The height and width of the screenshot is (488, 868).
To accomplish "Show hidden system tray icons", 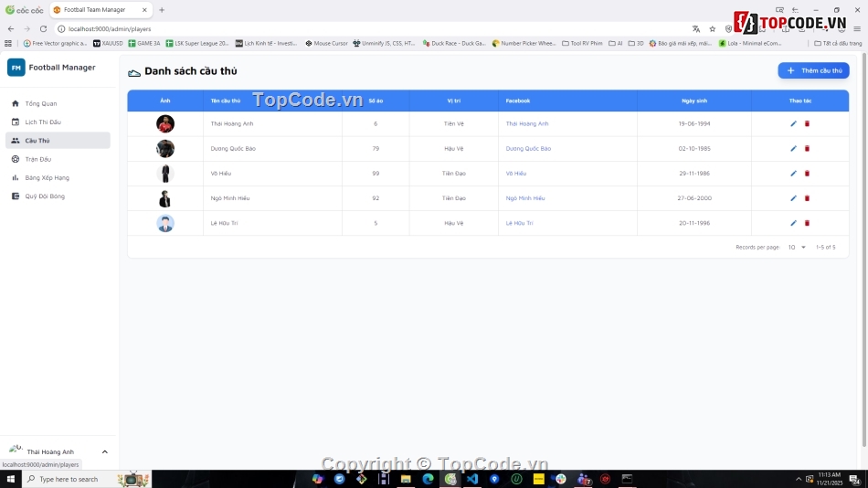I will coord(799,479).
